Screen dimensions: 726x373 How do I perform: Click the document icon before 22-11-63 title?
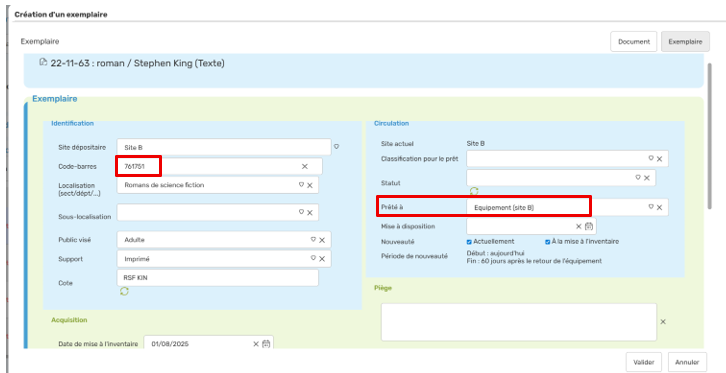click(x=43, y=62)
